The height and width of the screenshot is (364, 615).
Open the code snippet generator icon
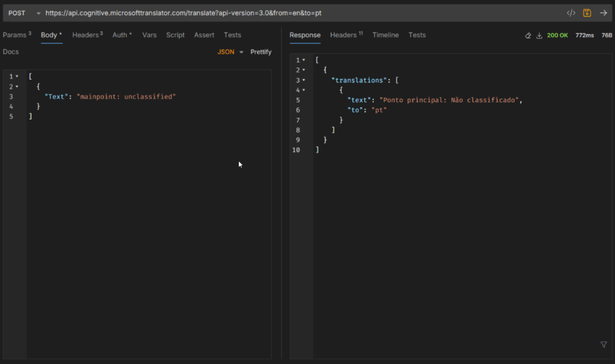571,13
